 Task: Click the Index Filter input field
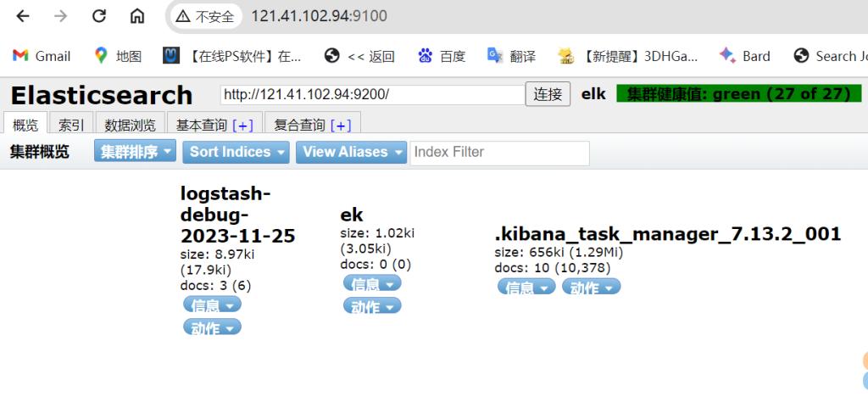click(x=500, y=153)
